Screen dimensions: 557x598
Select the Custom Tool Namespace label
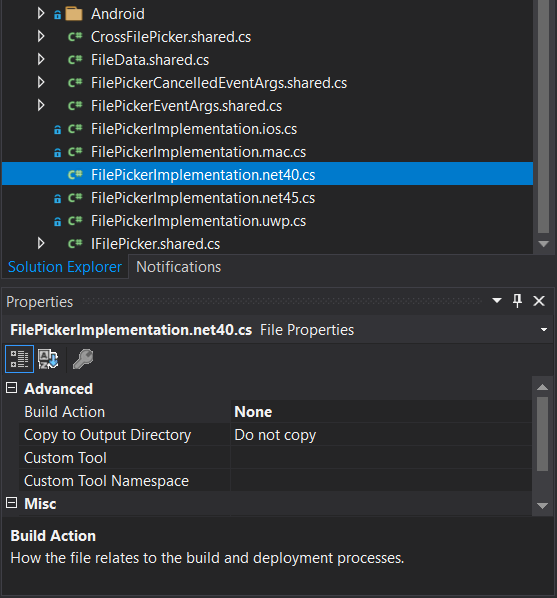(106, 481)
